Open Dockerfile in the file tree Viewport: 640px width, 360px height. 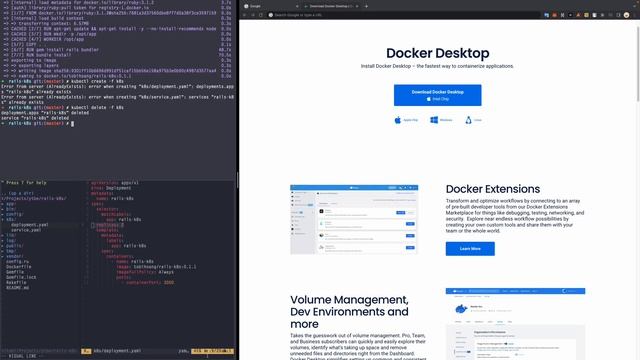[x=18, y=267]
